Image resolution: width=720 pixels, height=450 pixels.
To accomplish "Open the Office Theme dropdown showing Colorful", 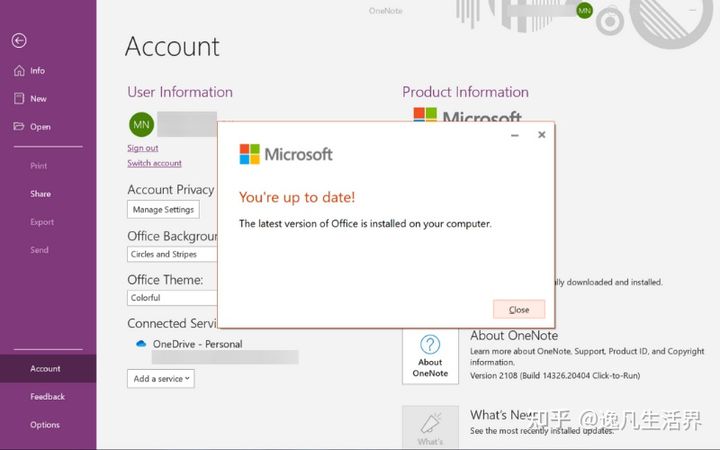I will point(172,298).
